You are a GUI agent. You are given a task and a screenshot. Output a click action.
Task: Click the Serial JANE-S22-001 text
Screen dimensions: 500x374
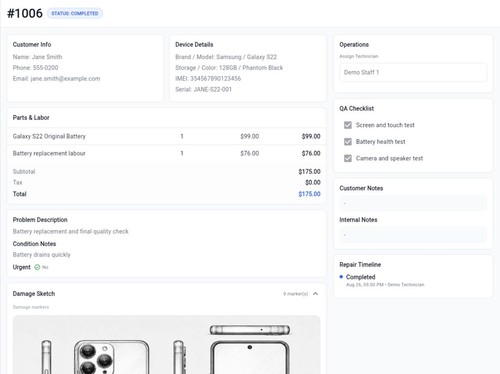[203, 89]
